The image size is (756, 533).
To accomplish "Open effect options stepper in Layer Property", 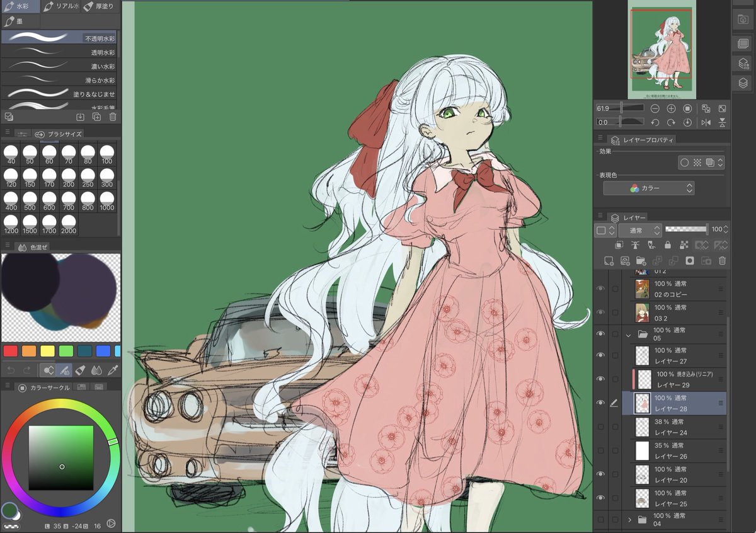I will [720, 163].
